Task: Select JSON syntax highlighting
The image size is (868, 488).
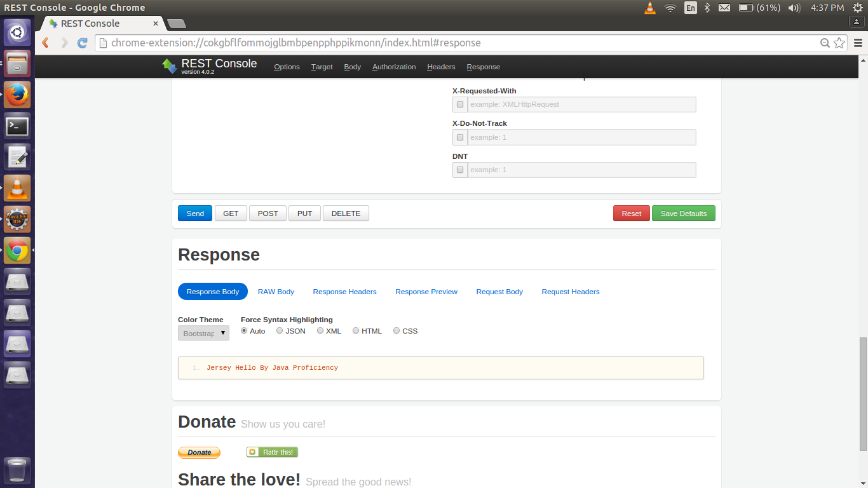Action: point(280,330)
